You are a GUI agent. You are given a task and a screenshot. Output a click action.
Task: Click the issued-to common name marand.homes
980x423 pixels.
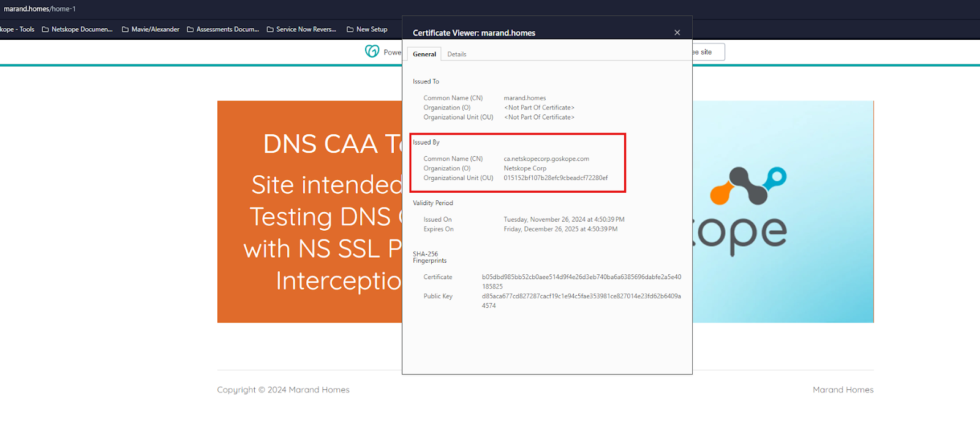[525, 98]
